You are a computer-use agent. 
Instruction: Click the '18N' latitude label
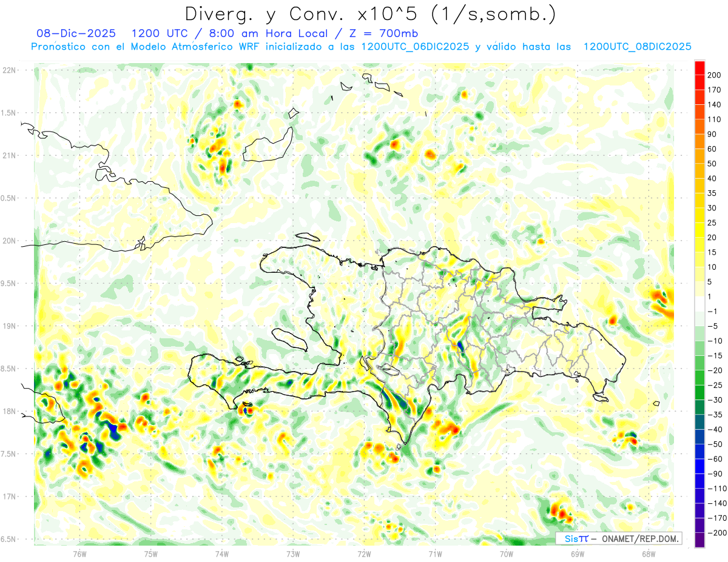8,411
